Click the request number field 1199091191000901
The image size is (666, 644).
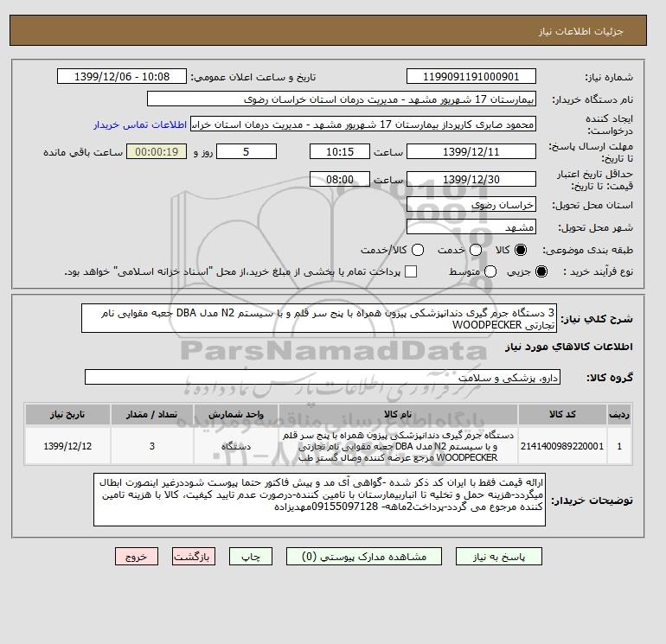(x=471, y=76)
